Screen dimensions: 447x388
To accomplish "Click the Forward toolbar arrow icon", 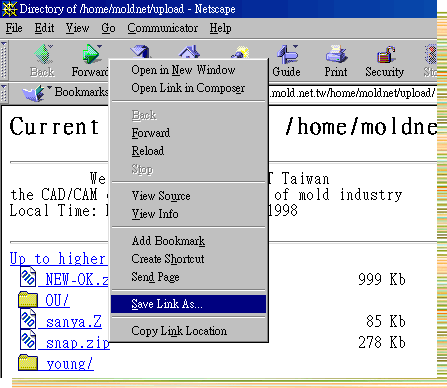I will click(x=90, y=54).
